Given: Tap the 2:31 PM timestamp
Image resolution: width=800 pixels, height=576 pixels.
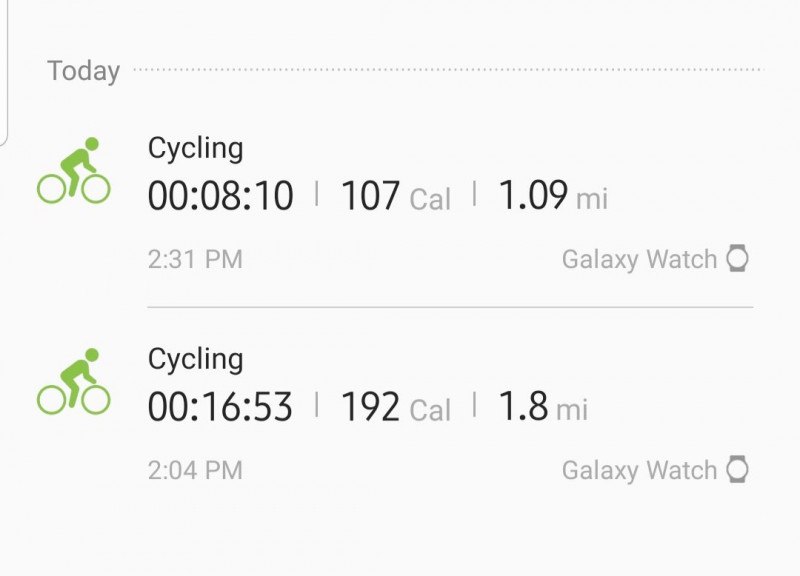Looking at the screenshot, I should click(195, 260).
